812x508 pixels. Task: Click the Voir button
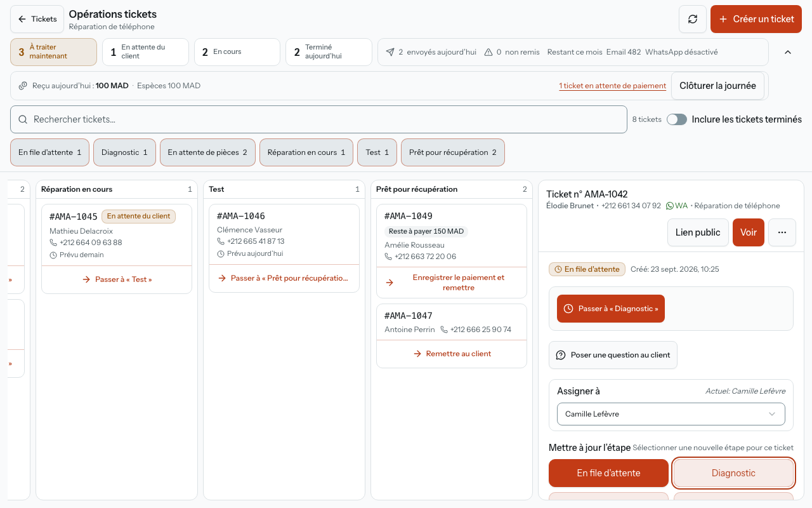click(749, 232)
